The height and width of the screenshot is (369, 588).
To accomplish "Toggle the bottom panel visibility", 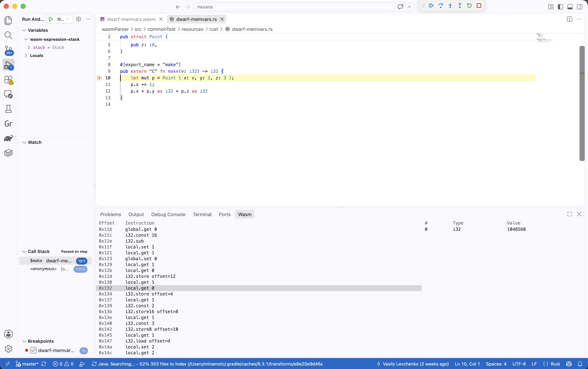I will click(570, 7).
